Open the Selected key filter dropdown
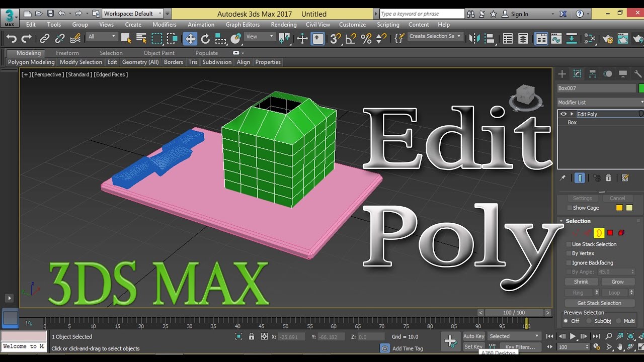Screen dimensions: 644x362 [514, 336]
